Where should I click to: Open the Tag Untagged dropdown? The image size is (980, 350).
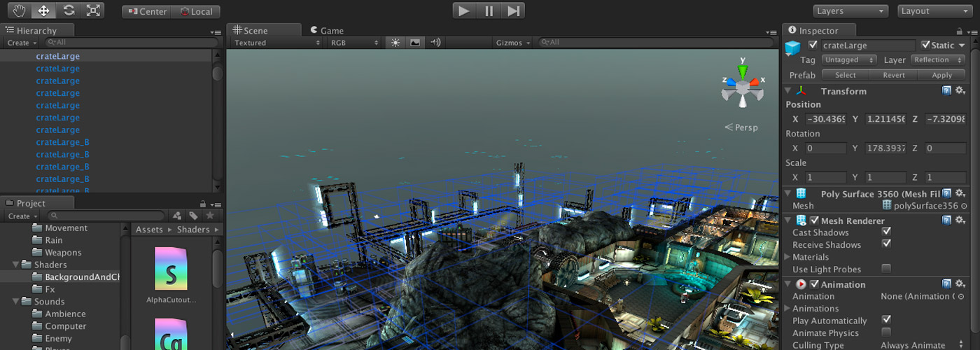[849, 60]
